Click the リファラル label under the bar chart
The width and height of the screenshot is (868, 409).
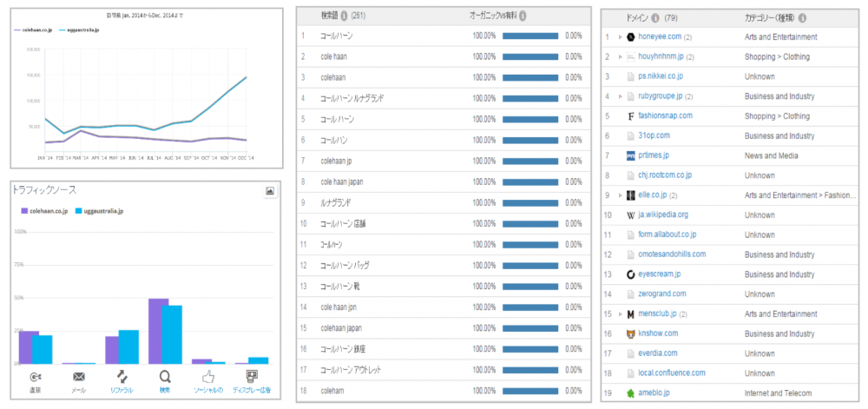[x=122, y=391]
